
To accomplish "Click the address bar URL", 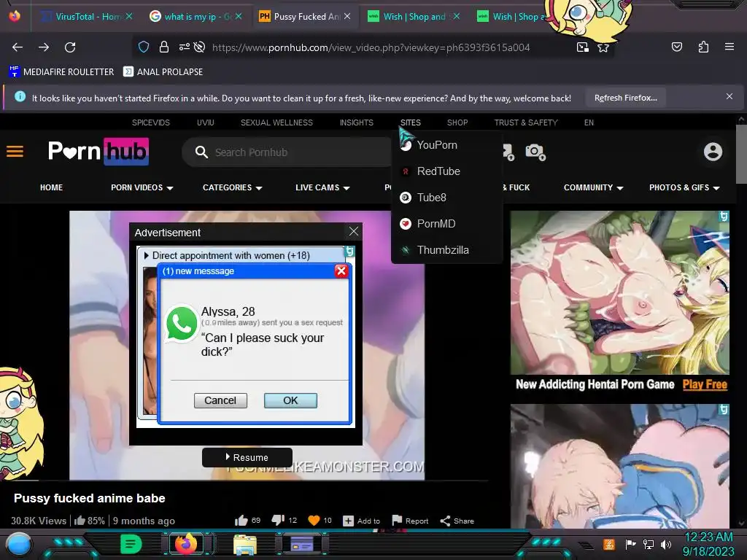I will click(x=371, y=47).
